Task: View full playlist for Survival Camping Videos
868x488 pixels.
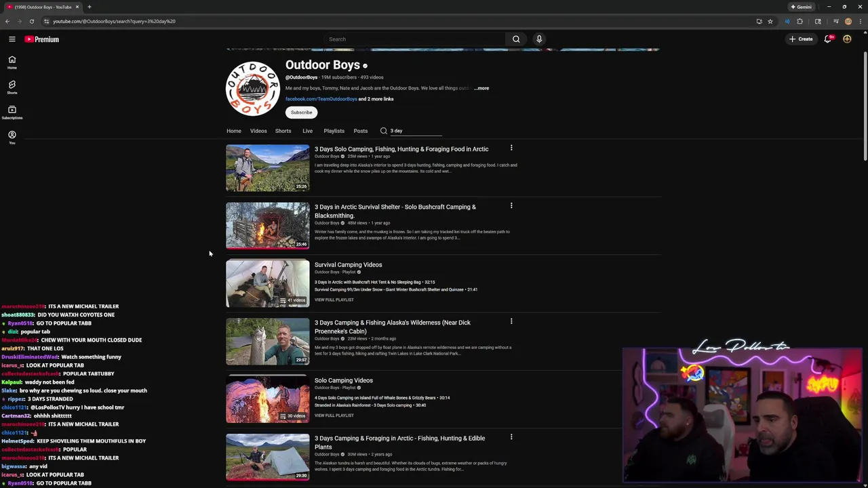Action: click(x=334, y=300)
